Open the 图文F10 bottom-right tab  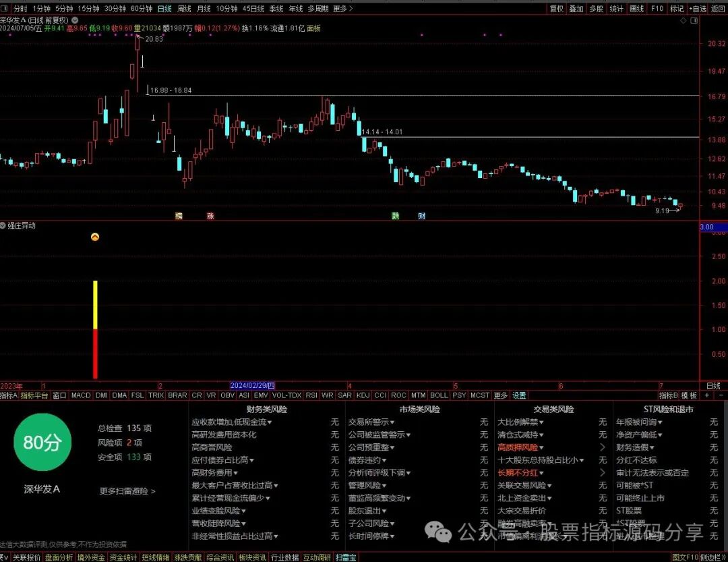pyautogui.click(x=685, y=557)
